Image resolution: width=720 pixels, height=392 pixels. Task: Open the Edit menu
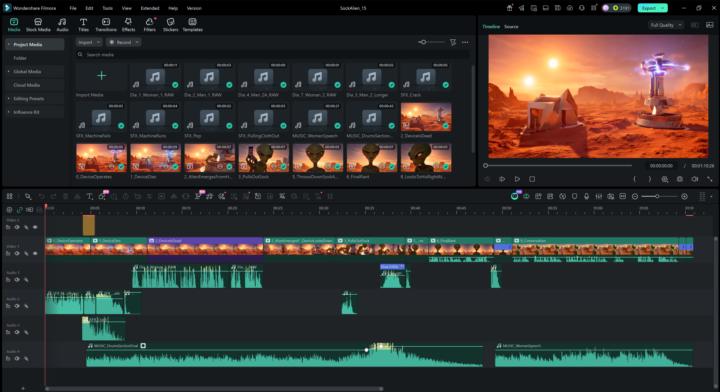89,8
